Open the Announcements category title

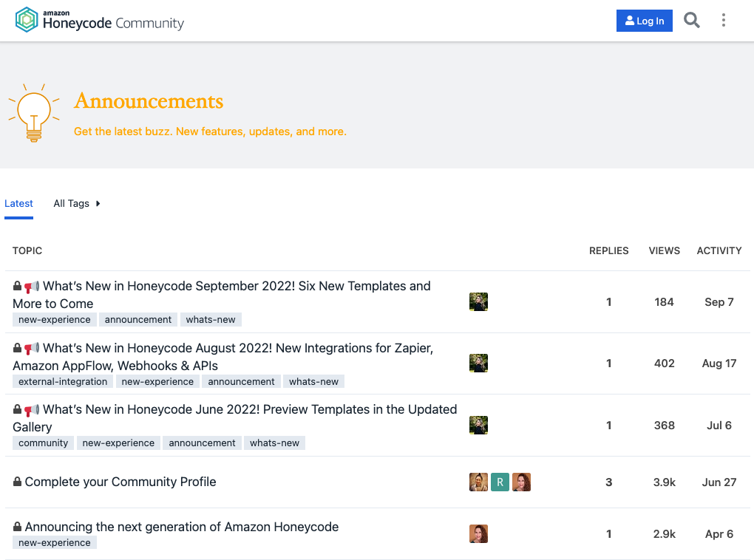pos(149,101)
